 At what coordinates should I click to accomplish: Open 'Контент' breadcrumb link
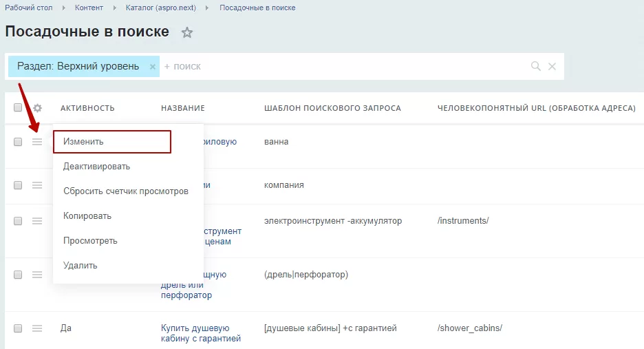tap(89, 8)
